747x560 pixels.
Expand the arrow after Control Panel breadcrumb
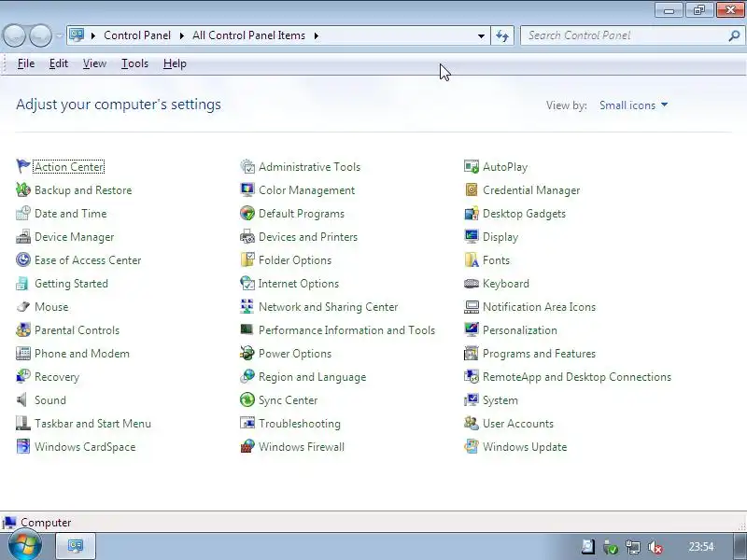tap(181, 35)
